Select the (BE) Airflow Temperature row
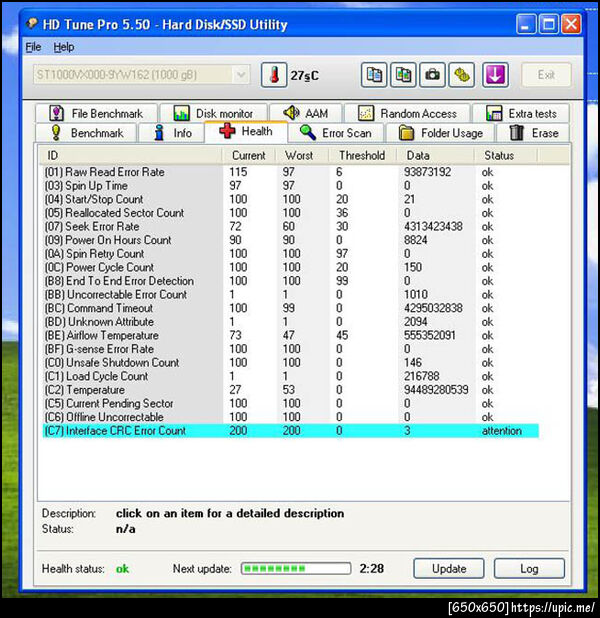Image resolution: width=600 pixels, height=618 pixels. [x=291, y=335]
